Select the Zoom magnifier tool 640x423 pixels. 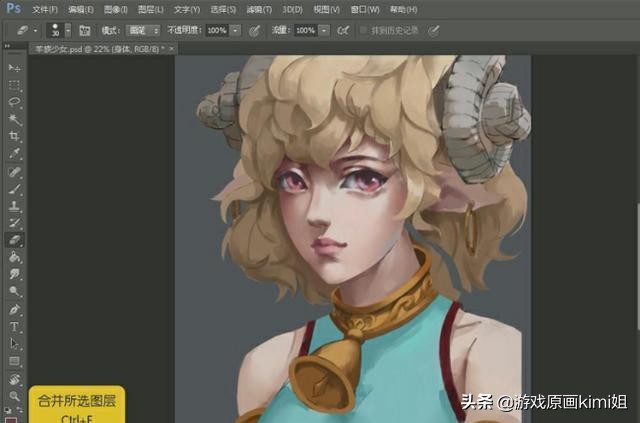coord(14,396)
